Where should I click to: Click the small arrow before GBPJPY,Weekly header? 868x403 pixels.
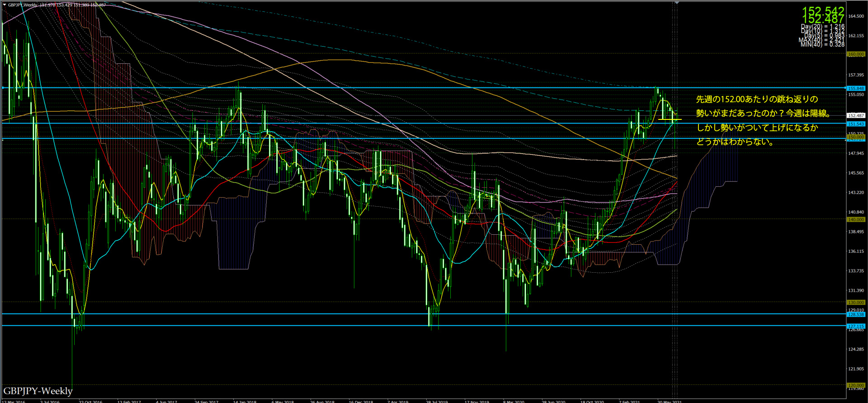coord(5,5)
